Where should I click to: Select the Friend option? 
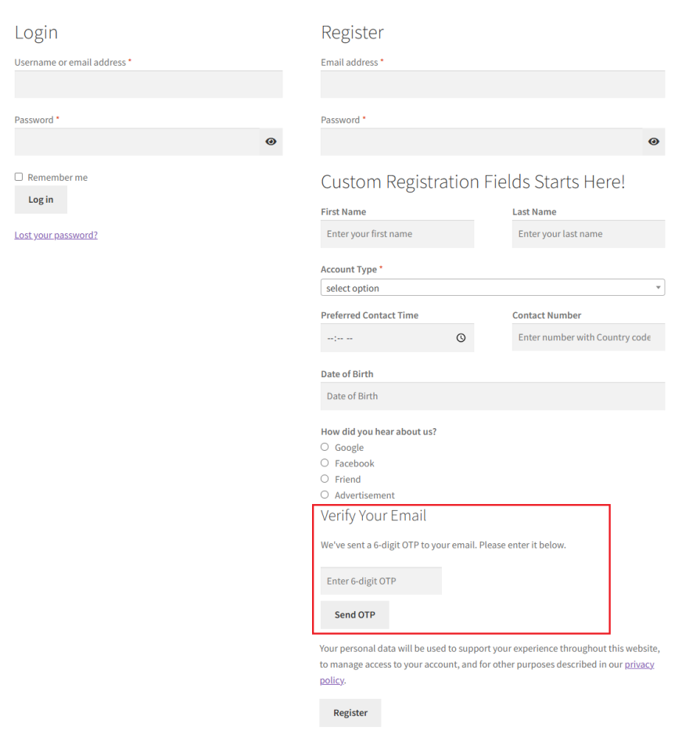325,478
